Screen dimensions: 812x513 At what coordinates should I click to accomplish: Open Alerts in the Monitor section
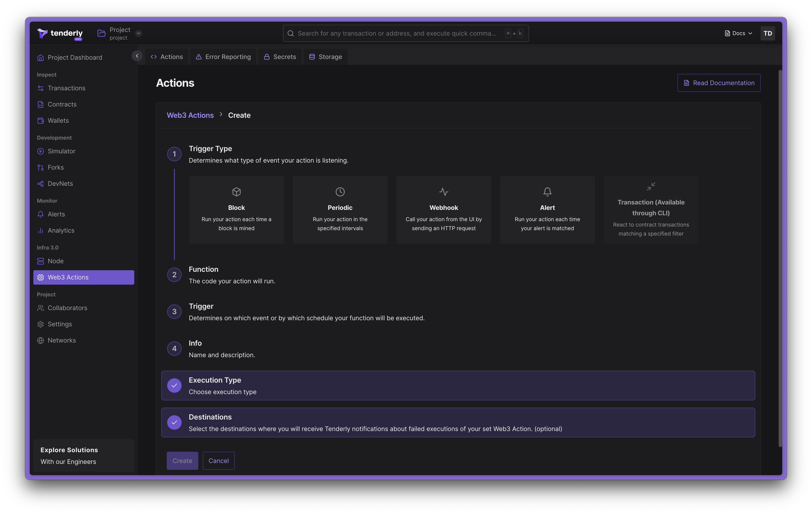(x=84, y=214)
